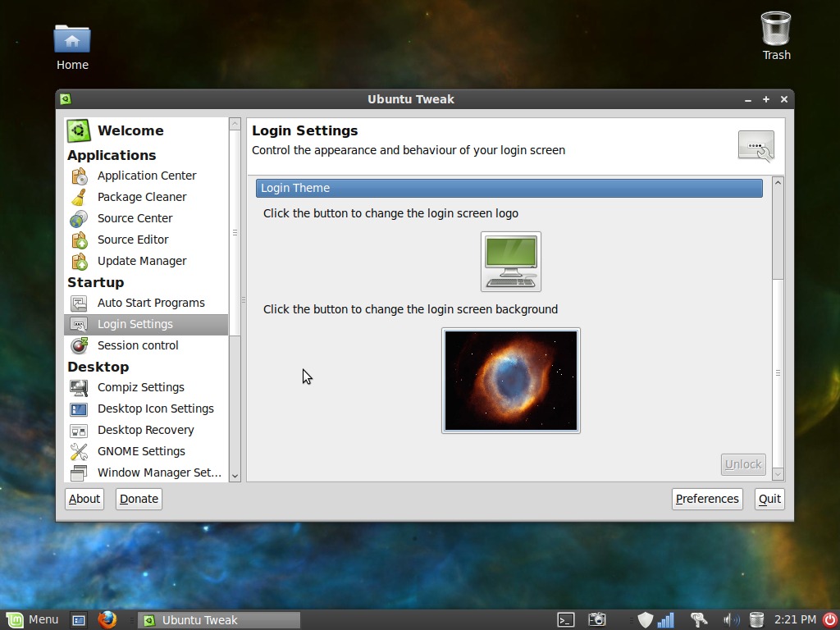Click the Application Center icon
This screenshot has height=630, width=840.
click(x=80, y=176)
